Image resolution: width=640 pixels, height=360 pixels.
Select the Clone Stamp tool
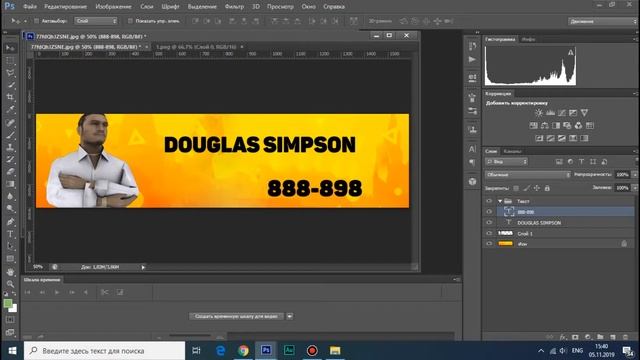(10, 147)
